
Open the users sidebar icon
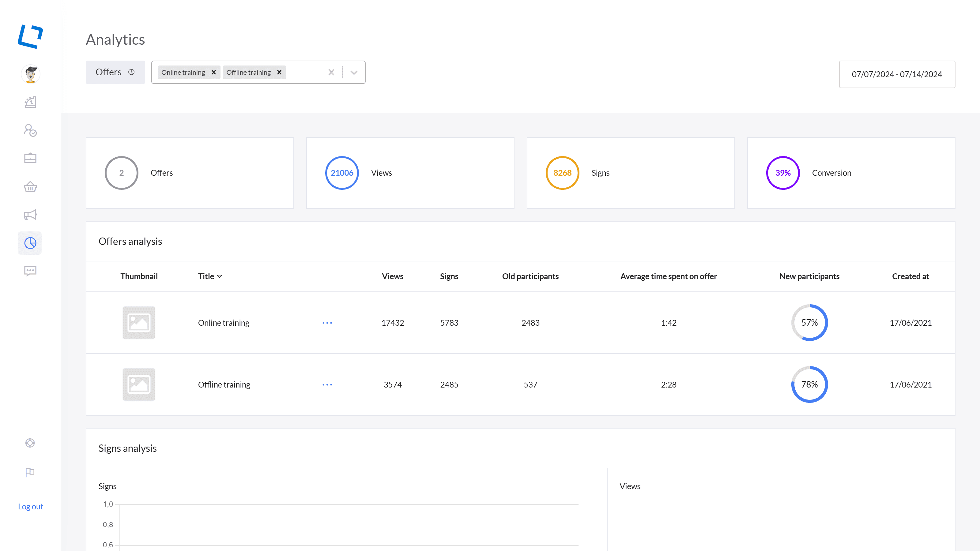[x=30, y=130]
